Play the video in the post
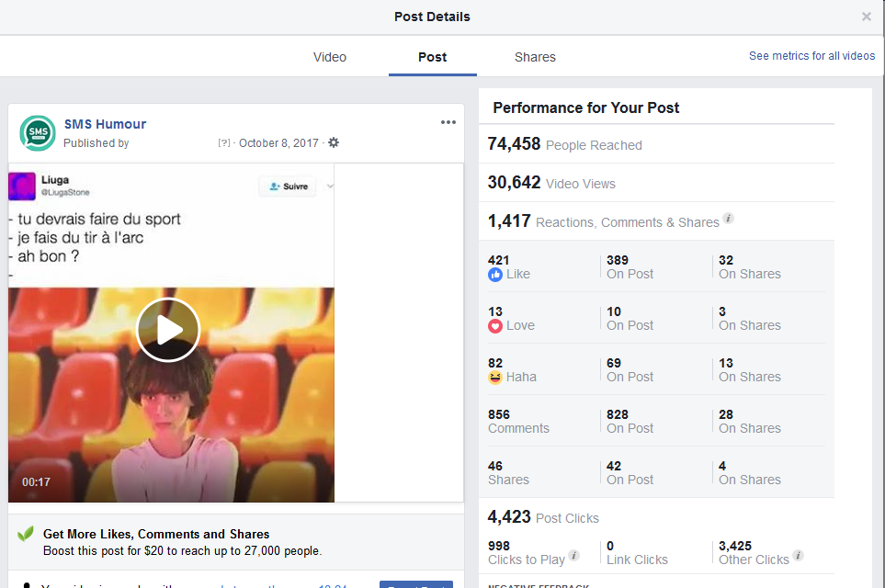The height and width of the screenshot is (588, 885). click(168, 330)
